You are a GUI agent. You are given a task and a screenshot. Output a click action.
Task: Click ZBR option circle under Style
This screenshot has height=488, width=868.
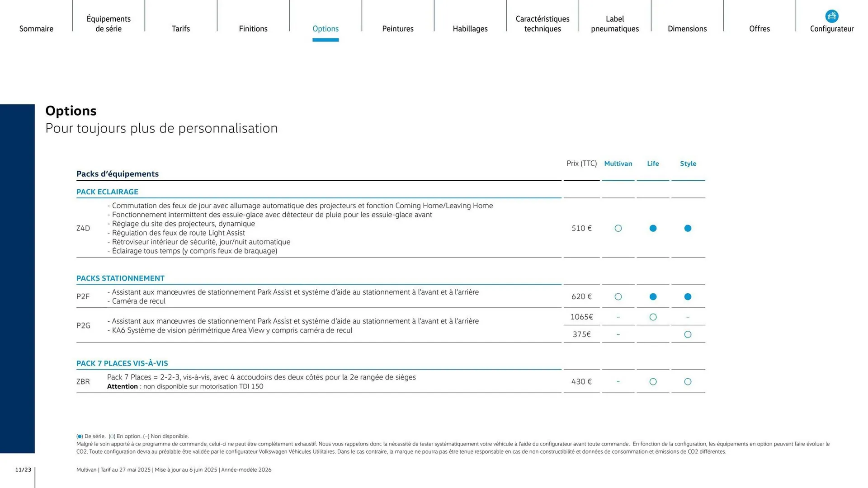click(688, 382)
